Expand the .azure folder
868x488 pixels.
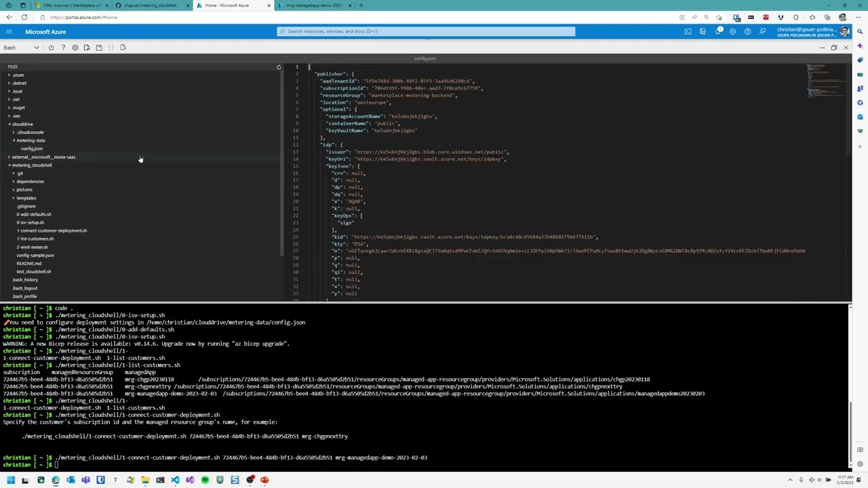[18, 75]
